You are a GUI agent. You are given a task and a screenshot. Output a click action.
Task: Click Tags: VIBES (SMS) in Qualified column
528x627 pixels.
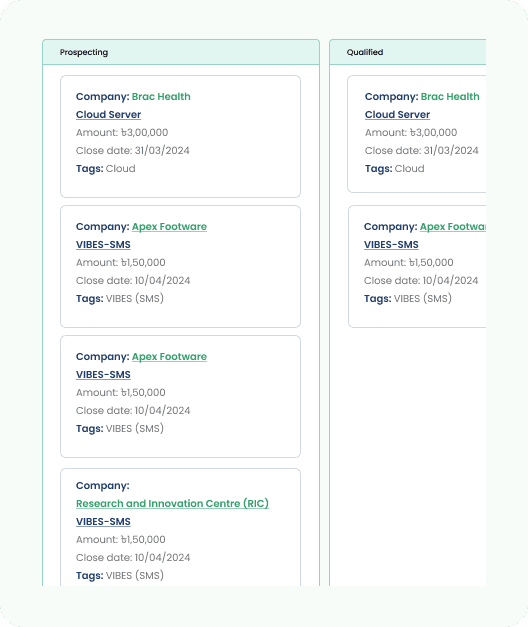click(408, 298)
